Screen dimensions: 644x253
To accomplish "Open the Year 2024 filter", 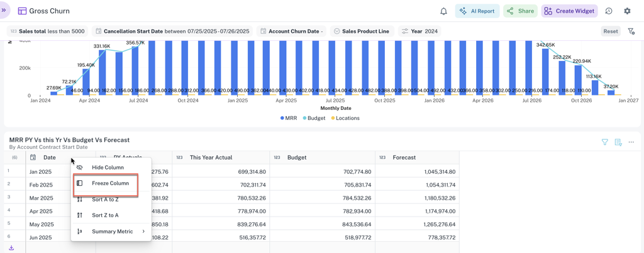I will tap(419, 31).
